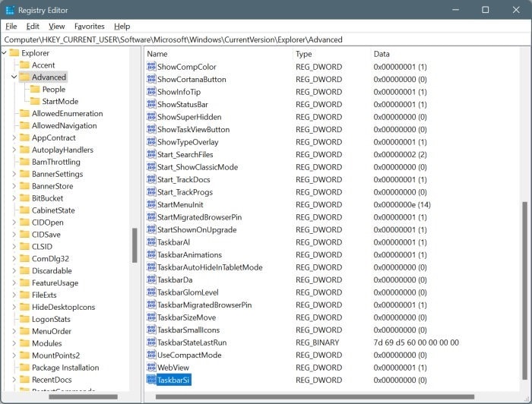Click the values pane horizontal scrollbar
The image size is (532, 404).
pos(315,396)
